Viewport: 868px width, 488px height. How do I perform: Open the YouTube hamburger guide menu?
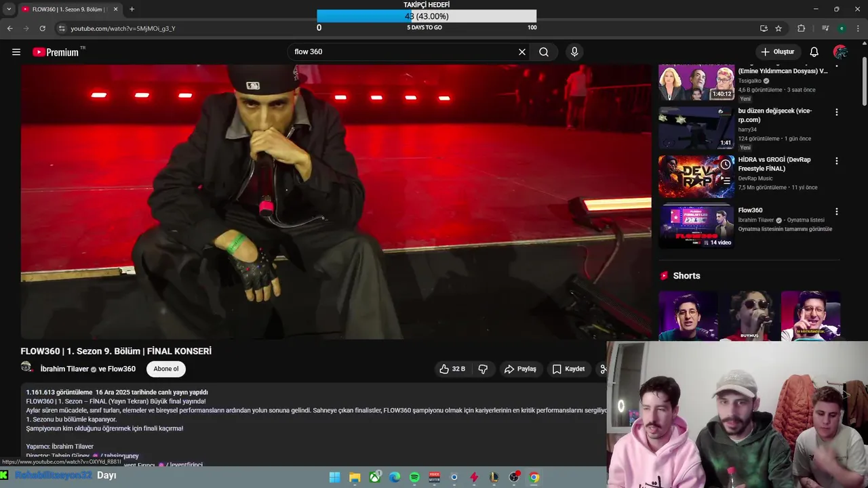(16, 52)
